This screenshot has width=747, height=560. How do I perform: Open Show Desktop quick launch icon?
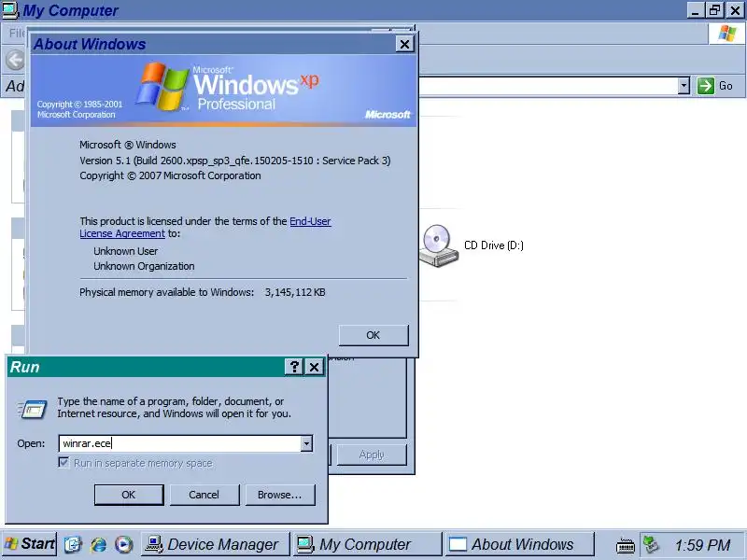click(73, 544)
